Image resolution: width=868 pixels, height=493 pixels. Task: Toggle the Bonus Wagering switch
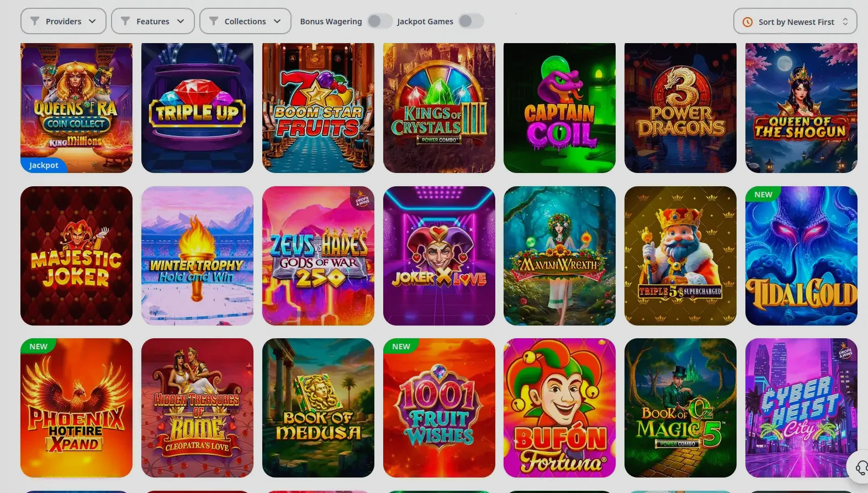[379, 21]
